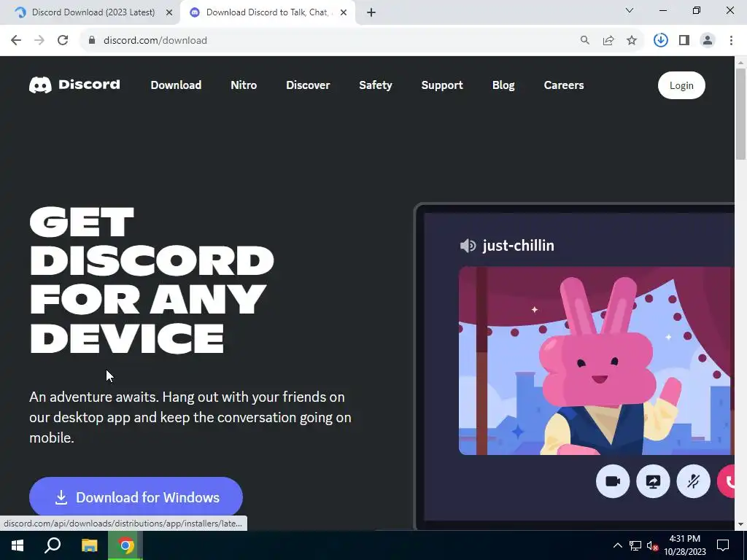This screenshot has height=560, width=747.
Task: Open the Nitro page
Action: click(244, 85)
